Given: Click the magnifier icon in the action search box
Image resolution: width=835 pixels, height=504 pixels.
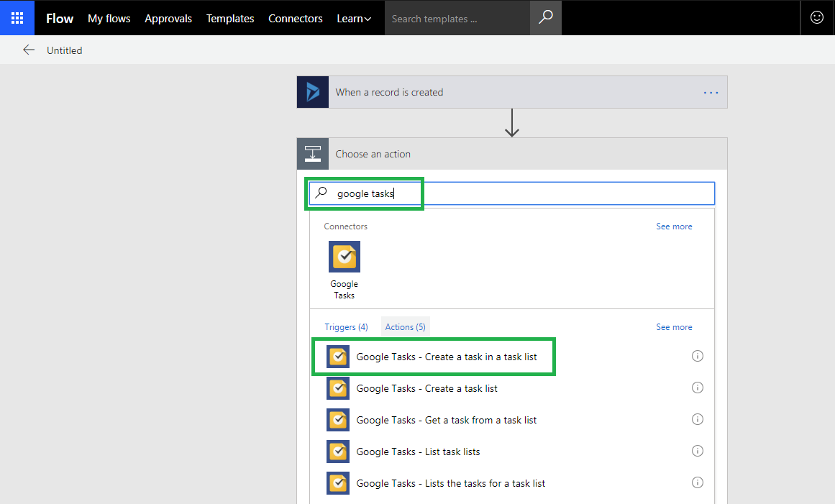Looking at the screenshot, I should click(321, 193).
